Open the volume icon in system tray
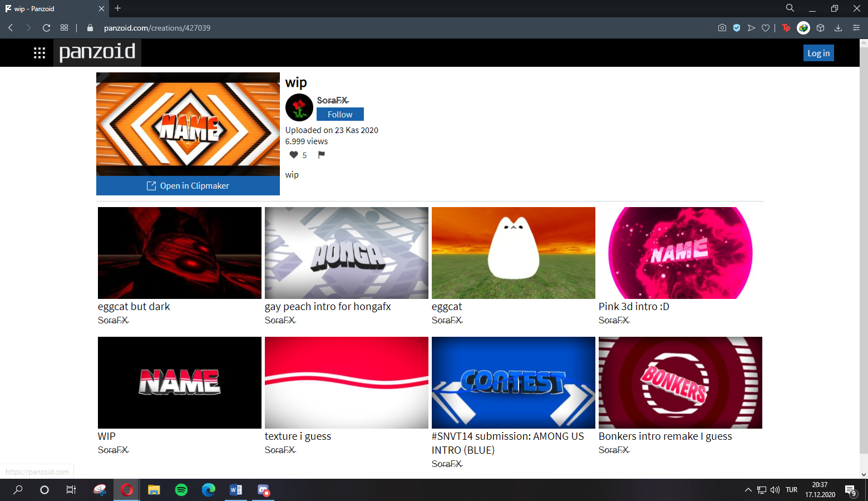868x501 pixels. [x=775, y=490]
